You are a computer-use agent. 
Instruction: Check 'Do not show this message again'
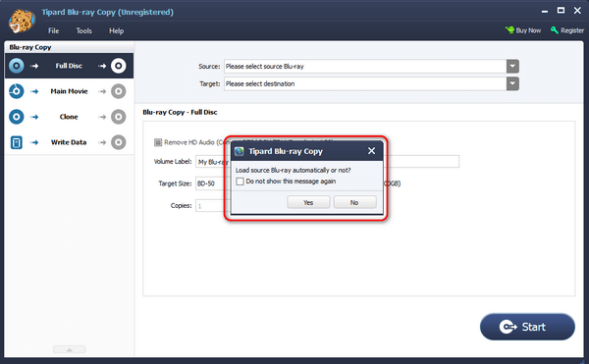tap(240, 182)
